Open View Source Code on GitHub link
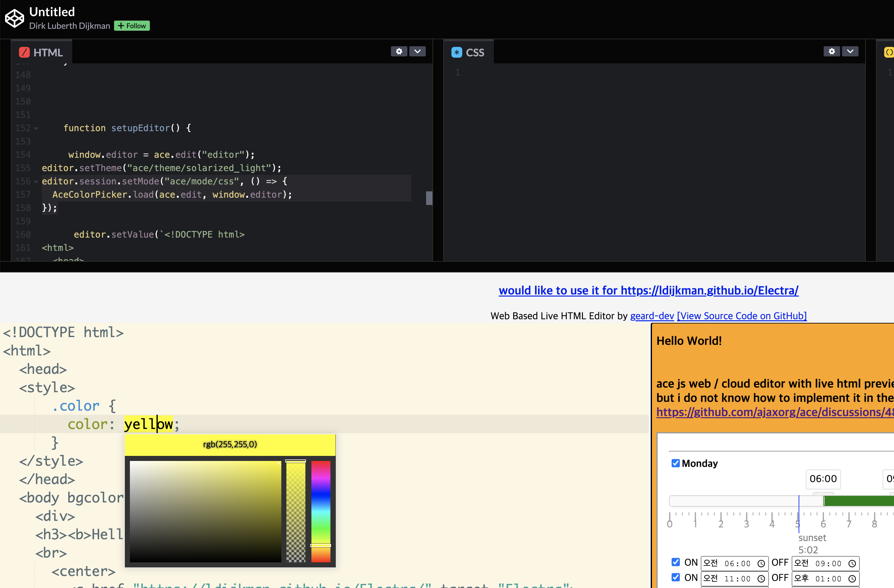 pos(742,316)
